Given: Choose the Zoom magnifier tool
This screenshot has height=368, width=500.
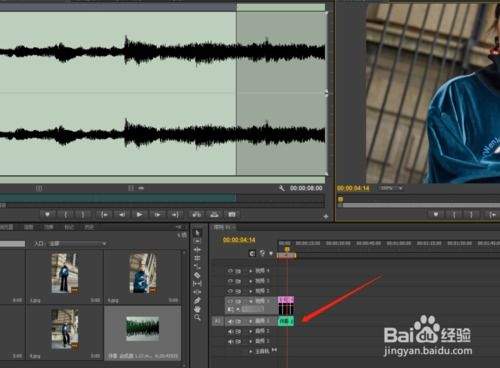Looking at the screenshot, I should tap(197, 318).
